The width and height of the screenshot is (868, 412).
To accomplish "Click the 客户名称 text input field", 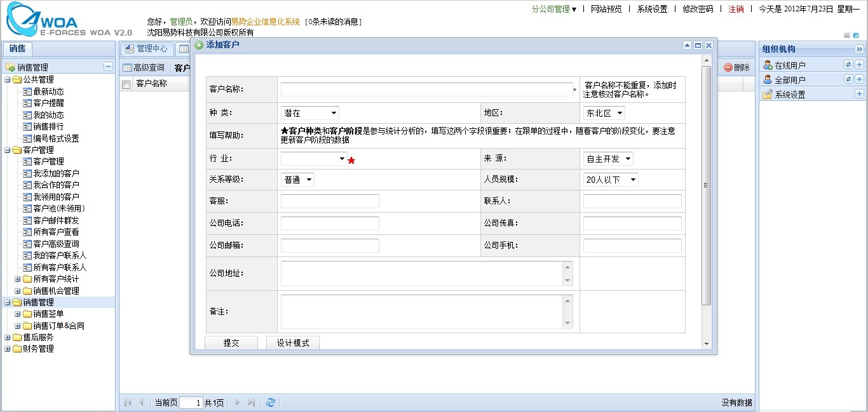I will point(426,90).
